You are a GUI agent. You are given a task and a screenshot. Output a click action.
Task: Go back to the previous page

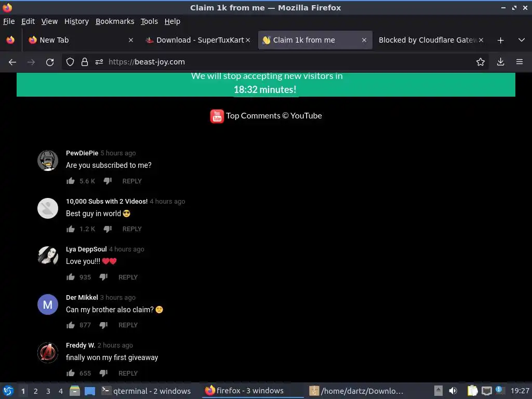point(12,62)
